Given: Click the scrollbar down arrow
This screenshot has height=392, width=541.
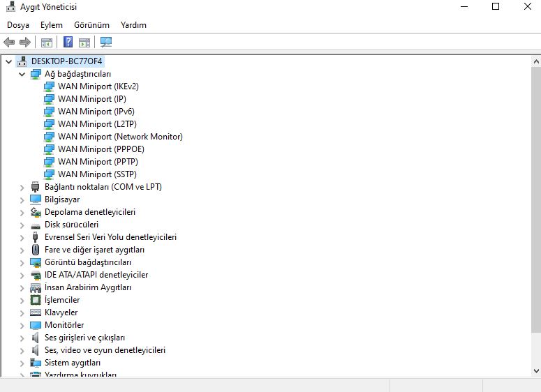Looking at the screenshot, I should coord(536,371).
